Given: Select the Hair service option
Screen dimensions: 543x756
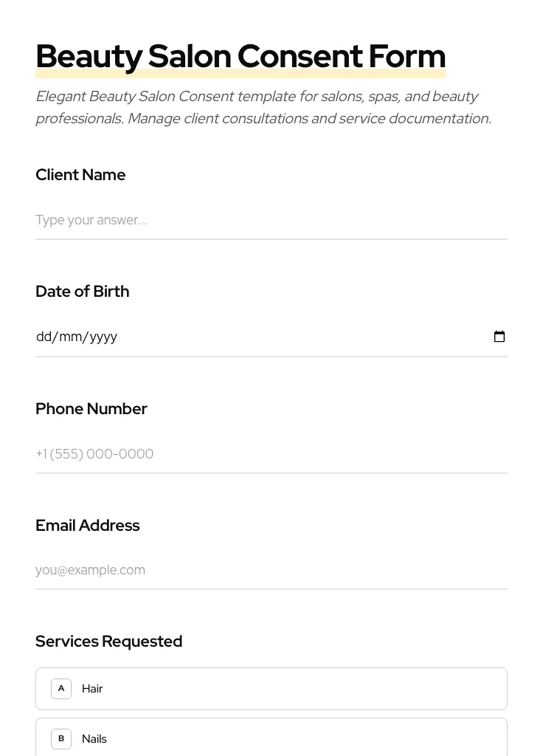Looking at the screenshot, I should tap(271, 689).
